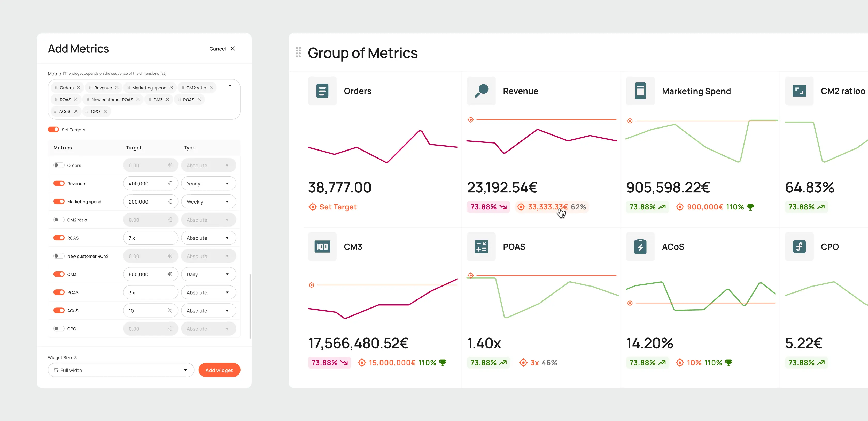Click the CM3 card icon

point(322,247)
